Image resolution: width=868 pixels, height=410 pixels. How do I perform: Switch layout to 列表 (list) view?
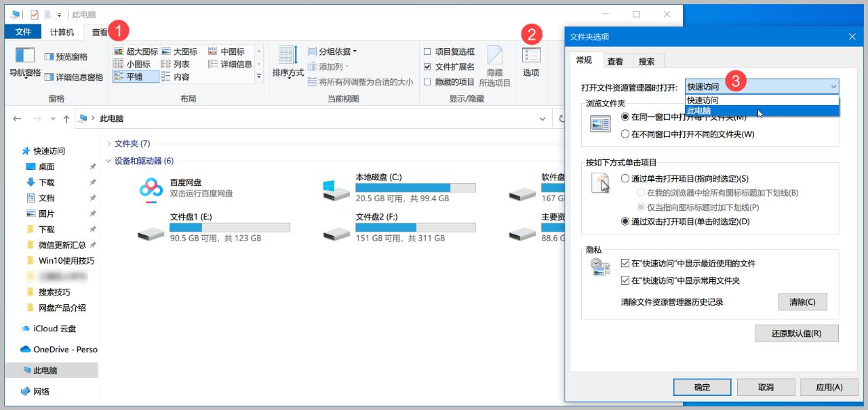click(180, 62)
